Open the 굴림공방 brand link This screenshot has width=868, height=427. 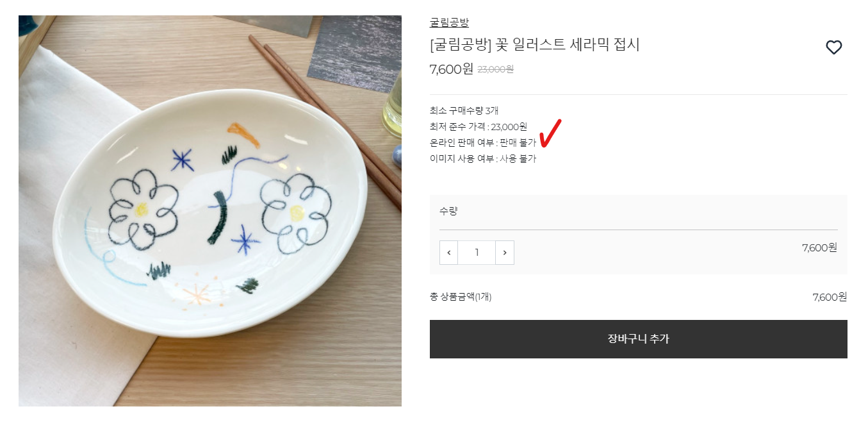tap(449, 22)
